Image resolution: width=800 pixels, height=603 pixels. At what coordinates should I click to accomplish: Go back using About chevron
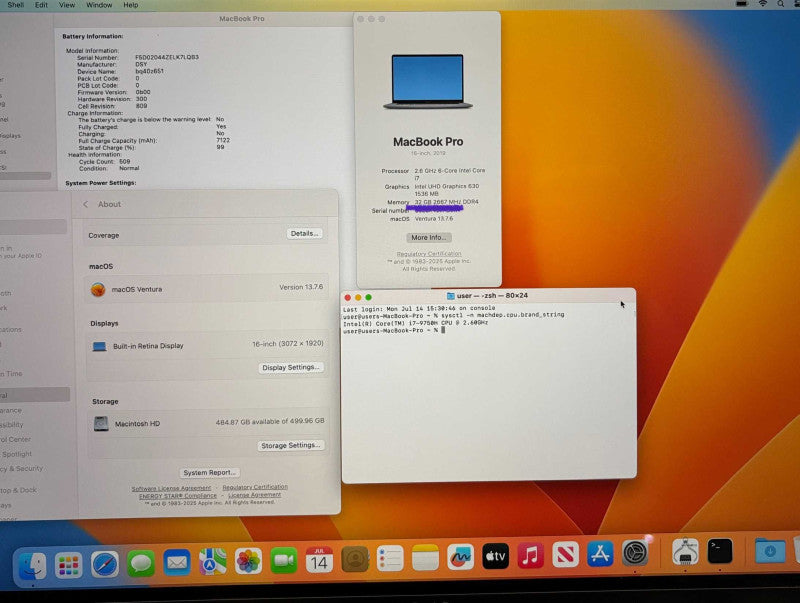86,204
